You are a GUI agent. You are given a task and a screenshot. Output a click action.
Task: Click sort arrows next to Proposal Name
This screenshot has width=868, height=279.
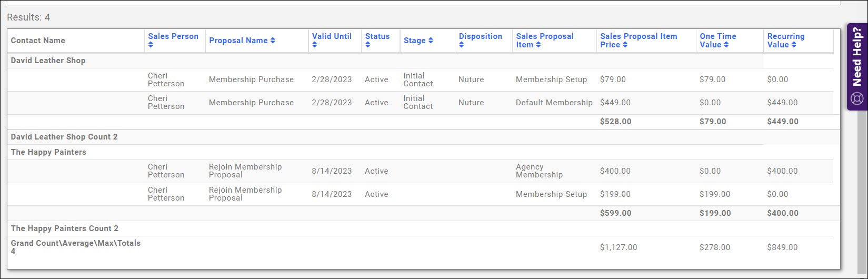coord(273,41)
